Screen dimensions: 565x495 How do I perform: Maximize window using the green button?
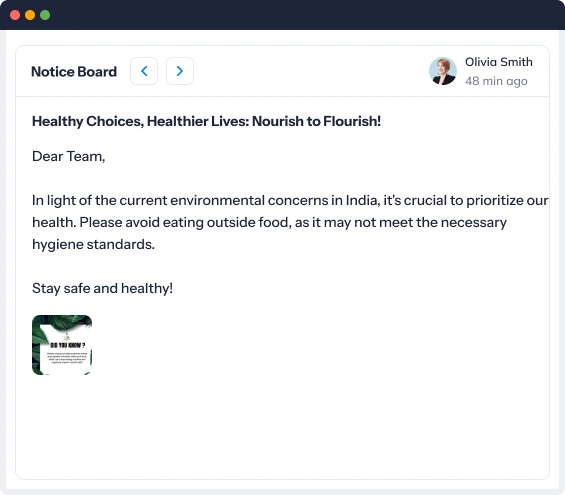coord(45,15)
